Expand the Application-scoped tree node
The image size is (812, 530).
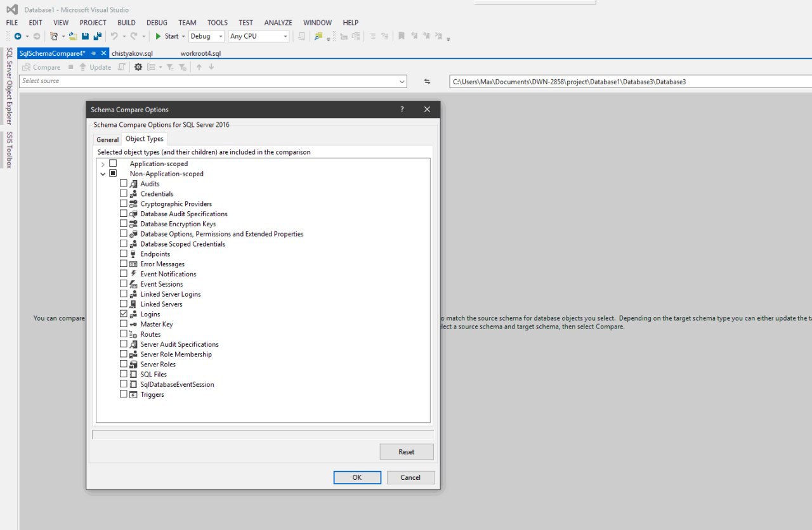pyautogui.click(x=103, y=164)
